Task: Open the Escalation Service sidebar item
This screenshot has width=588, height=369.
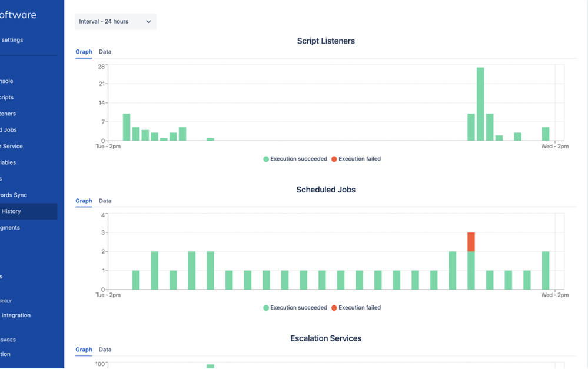Action: (11, 147)
